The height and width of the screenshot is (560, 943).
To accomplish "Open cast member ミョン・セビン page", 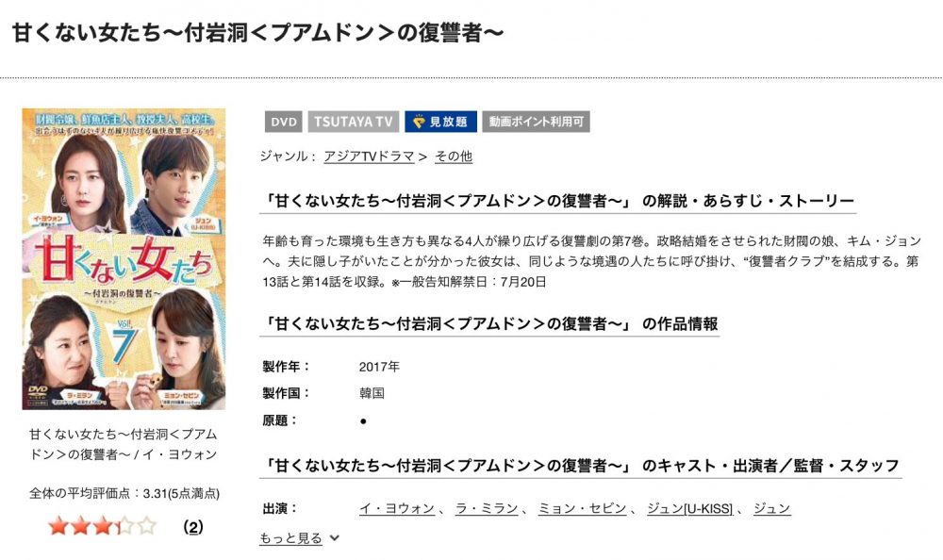I will [582, 509].
